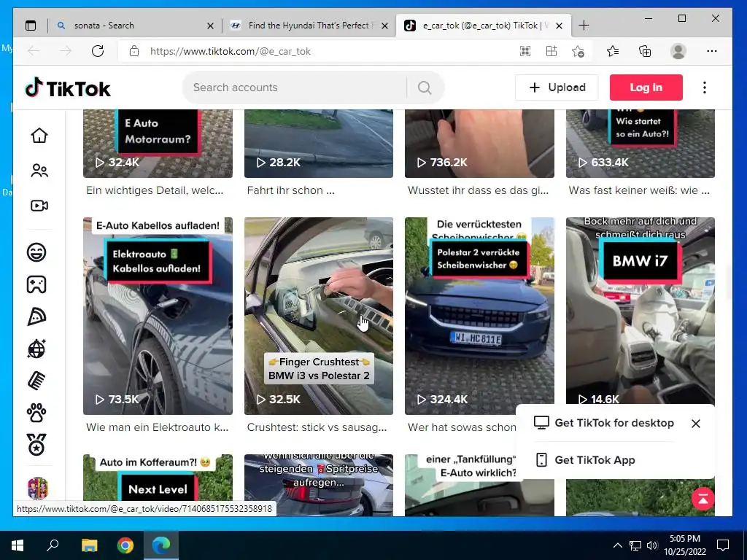Open the Edge tab actions menu icon
This screenshot has height=560, width=747.
pos(31,26)
